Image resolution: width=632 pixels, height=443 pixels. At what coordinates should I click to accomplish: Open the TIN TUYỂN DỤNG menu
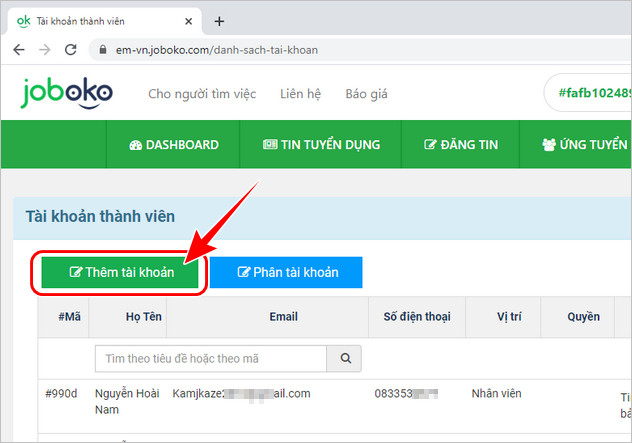coord(321,145)
